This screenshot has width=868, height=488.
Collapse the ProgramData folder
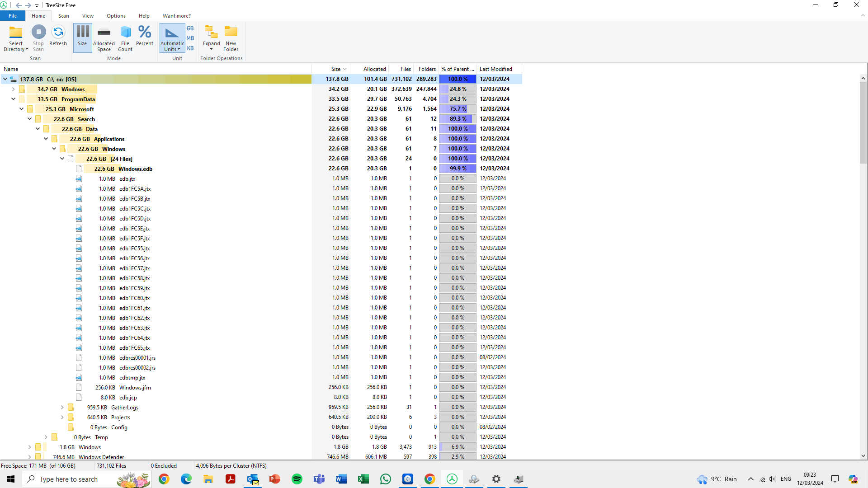tap(13, 99)
